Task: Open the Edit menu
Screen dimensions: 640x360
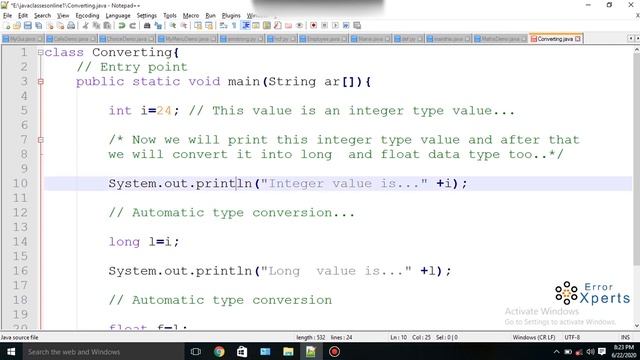Action: 23,16
